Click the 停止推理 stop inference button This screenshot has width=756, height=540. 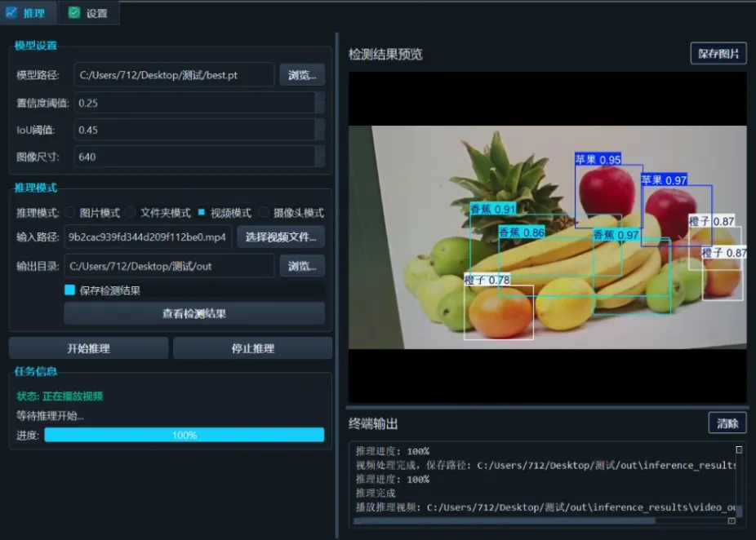pyautogui.click(x=252, y=347)
